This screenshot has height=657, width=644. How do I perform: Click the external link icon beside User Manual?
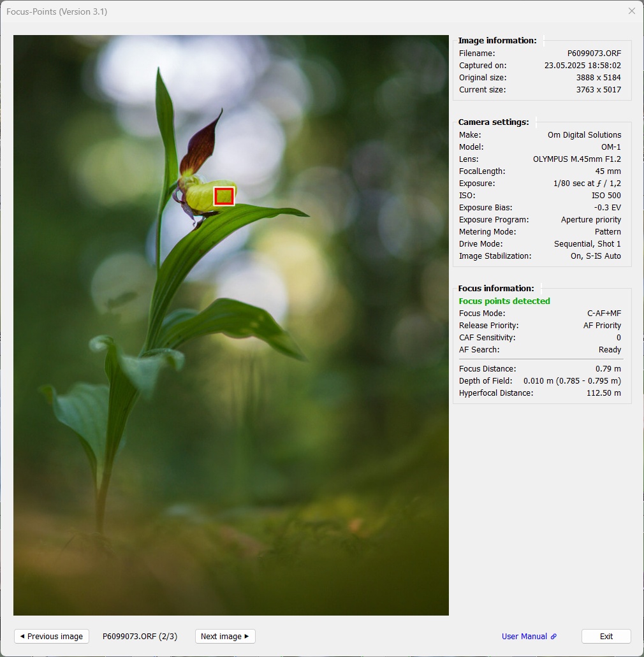(x=553, y=637)
